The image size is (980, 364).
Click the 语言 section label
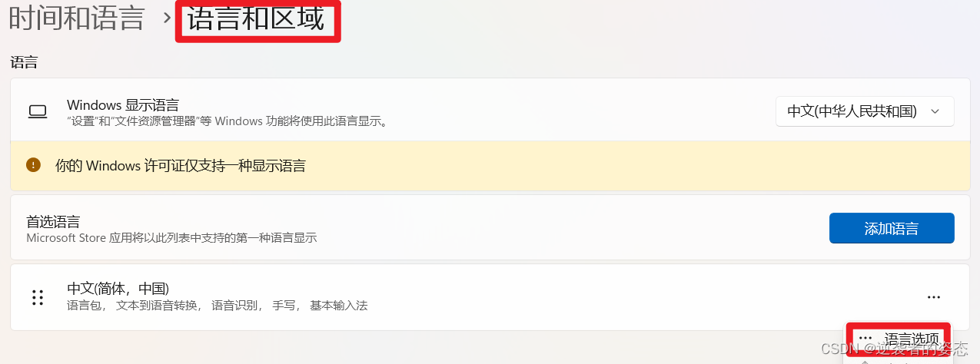point(24,62)
